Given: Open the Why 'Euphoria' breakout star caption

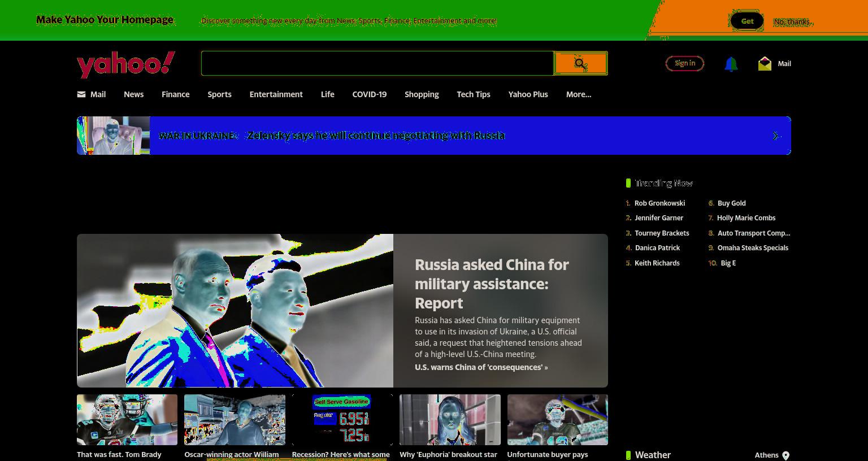Looking at the screenshot, I should [448, 455].
